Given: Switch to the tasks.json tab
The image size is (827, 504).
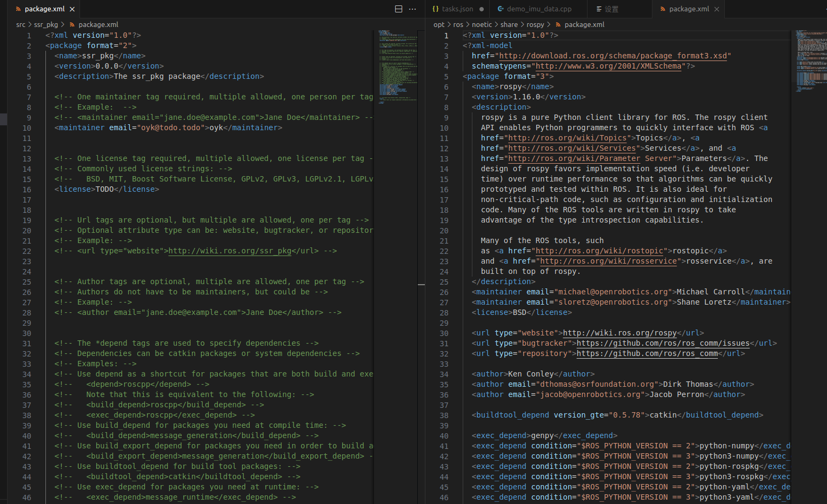Looking at the screenshot, I should (457, 9).
